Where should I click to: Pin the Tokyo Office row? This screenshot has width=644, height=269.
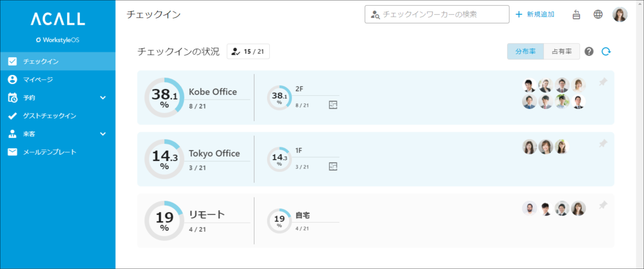[x=603, y=144]
